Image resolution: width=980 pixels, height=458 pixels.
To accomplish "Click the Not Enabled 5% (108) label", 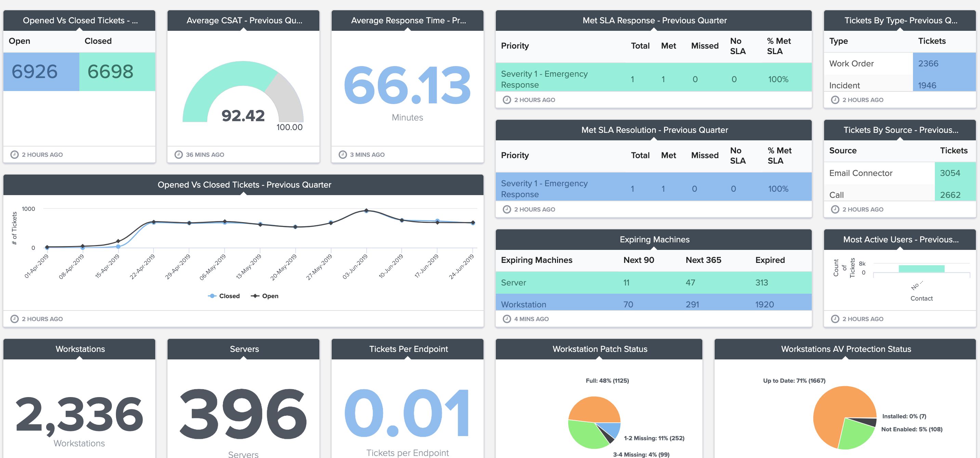I will tap(912, 430).
